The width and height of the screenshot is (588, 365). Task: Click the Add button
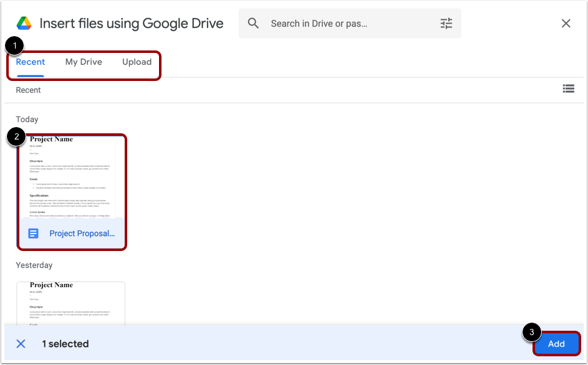(556, 344)
